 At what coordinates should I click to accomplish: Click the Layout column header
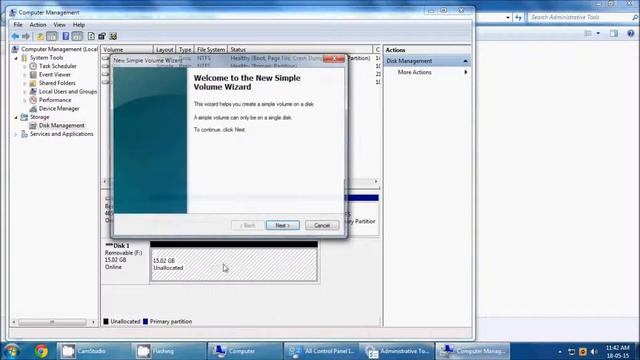click(x=164, y=49)
